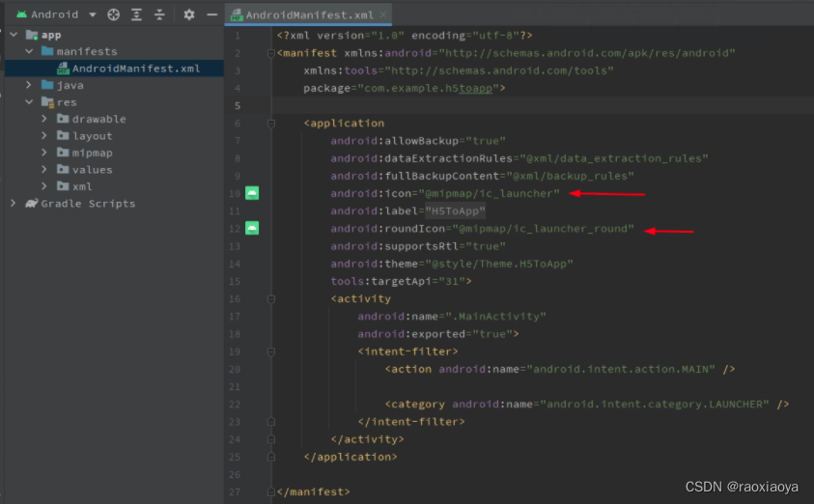Click the "com.example.h5toapp" package value
The height and width of the screenshot is (504, 814).
coord(429,88)
